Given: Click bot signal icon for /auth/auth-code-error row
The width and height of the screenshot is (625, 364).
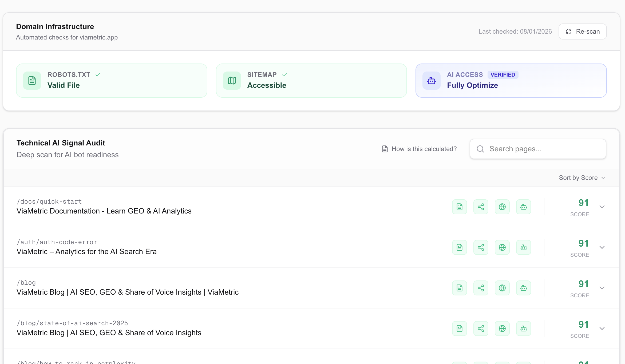Looking at the screenshot, I should click(x=523, y=247).
